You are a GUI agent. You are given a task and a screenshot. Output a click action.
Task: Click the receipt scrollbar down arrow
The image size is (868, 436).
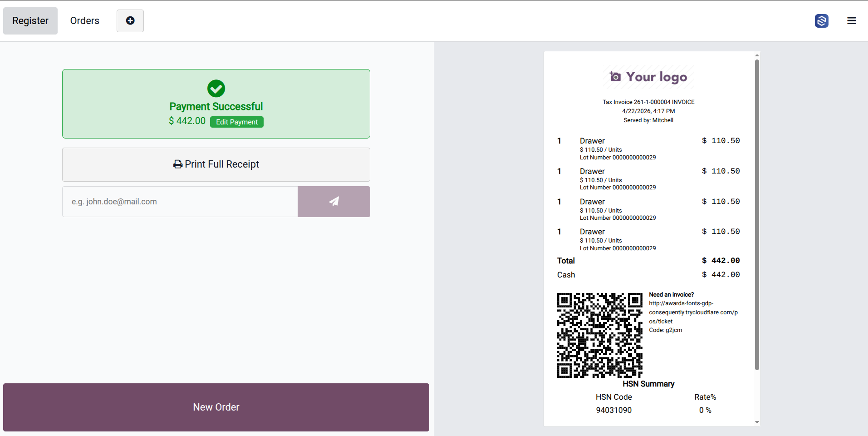coord(757,422)
